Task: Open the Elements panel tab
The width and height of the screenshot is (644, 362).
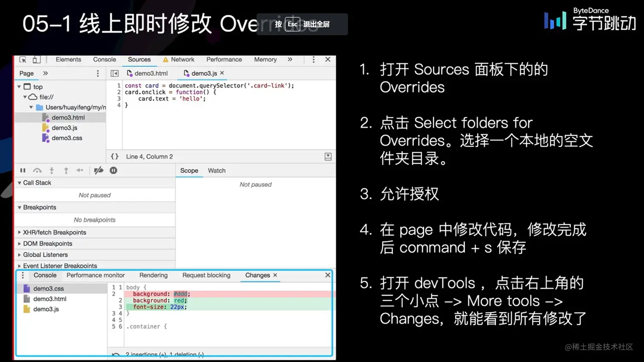Action: click(x=68, y=60)
